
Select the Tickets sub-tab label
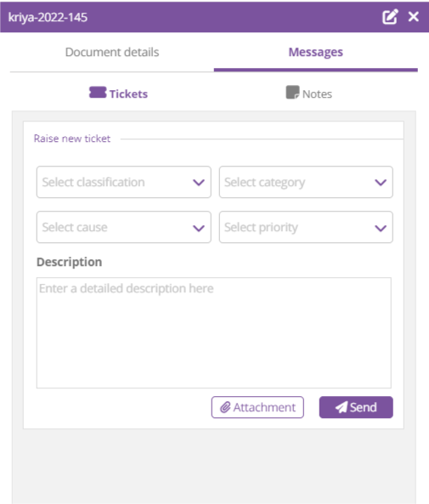(128, 93)
